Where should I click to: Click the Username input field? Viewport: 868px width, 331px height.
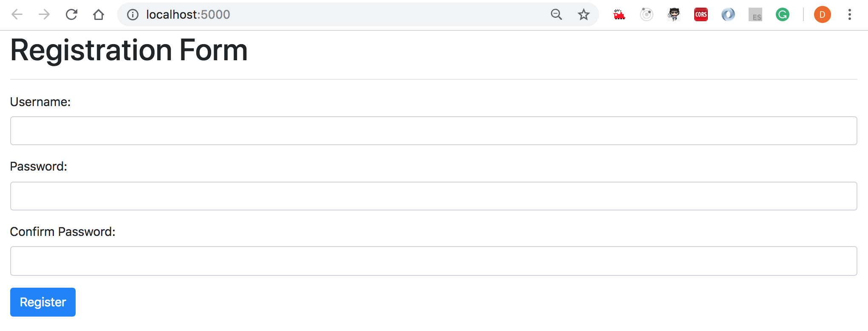click(x=433, y=130)
